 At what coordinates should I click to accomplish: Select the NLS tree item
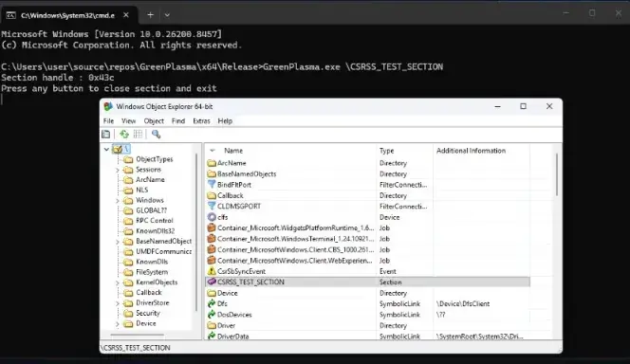[141, 190]
